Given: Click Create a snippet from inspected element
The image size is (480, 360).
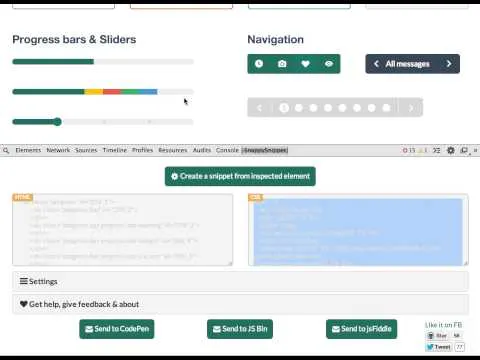Looking at the screenshot, I should (x=240, y=176).
